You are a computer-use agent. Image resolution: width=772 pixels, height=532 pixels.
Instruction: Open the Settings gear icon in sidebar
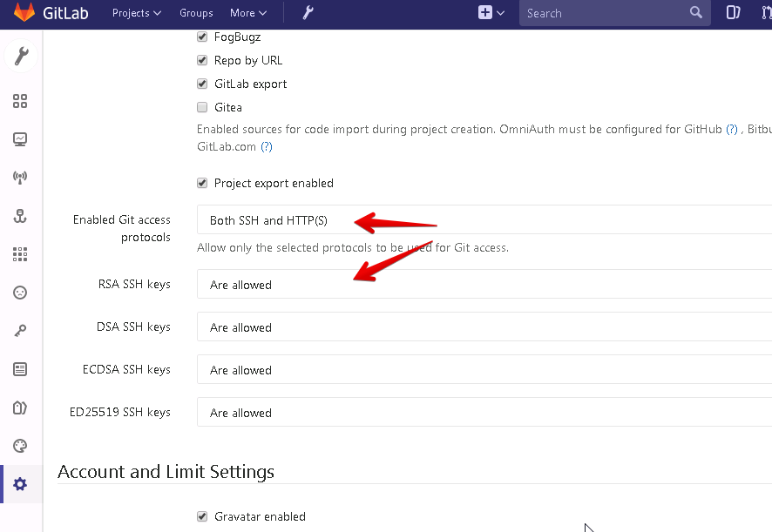click(20, 484)
